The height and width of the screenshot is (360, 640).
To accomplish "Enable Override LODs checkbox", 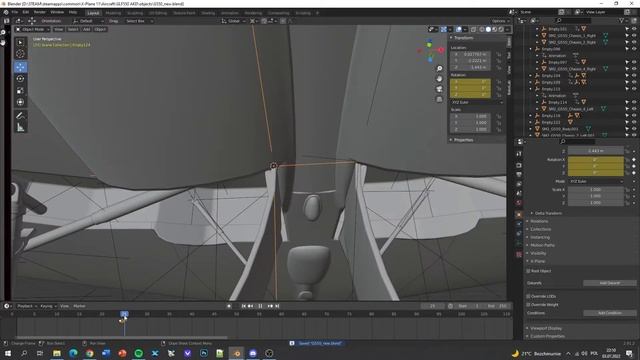I will [x=528, y=296].
